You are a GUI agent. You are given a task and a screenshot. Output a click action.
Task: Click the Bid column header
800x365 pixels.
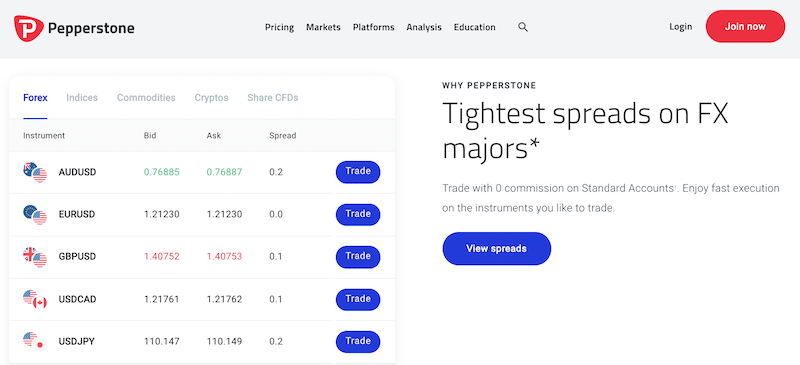point(150,136)
